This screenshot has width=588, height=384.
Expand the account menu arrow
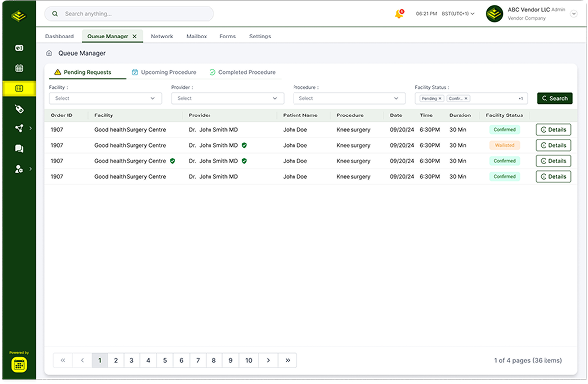click(x=574, y=14)
